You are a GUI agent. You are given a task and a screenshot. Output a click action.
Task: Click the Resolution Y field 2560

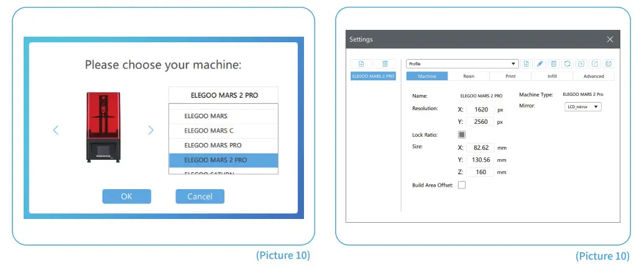(x=480, y=122)
